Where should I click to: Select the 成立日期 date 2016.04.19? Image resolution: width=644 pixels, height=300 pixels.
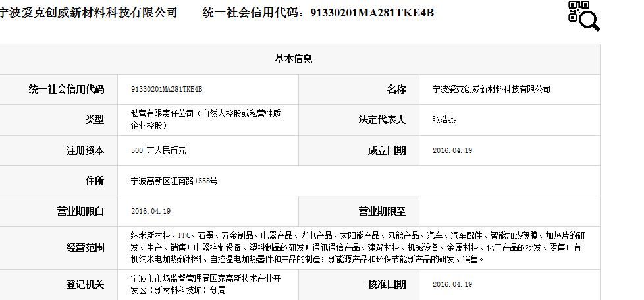click(452, 150)
